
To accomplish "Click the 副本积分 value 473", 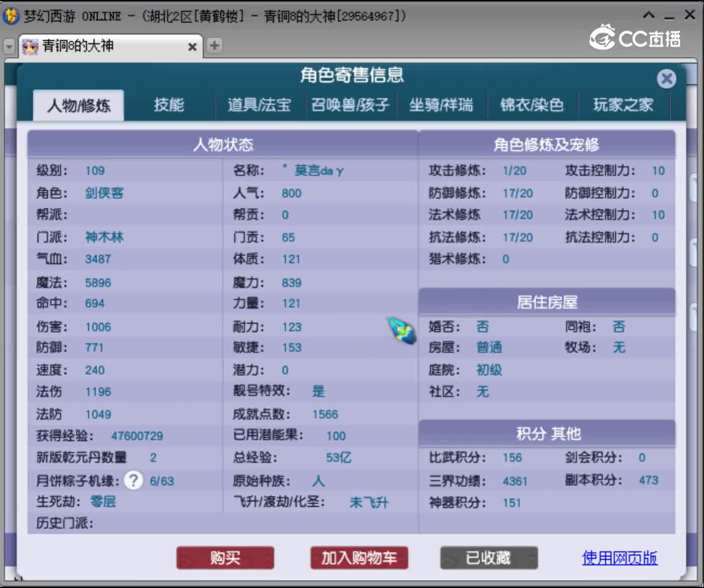I will 648,480.
